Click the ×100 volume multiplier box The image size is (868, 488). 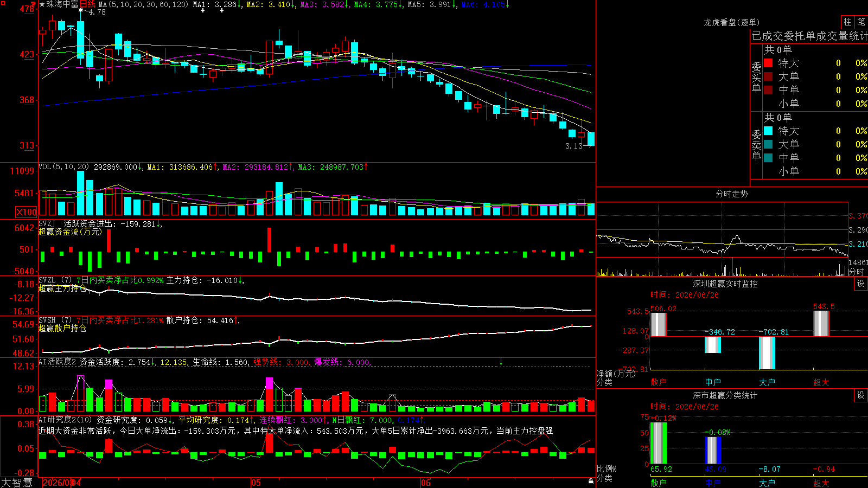27,212
